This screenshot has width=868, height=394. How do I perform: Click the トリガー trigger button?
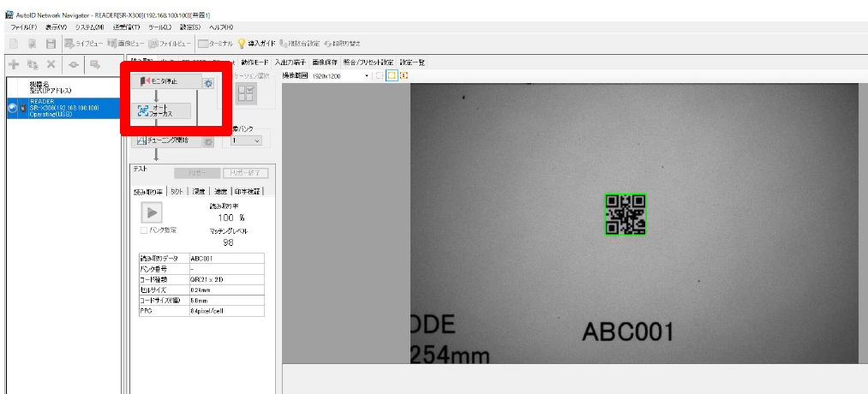tap(197, 173)
